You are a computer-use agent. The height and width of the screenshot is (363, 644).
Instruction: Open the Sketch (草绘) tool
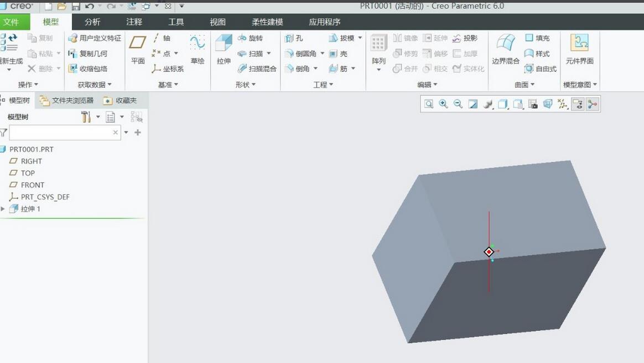point(198,49)
